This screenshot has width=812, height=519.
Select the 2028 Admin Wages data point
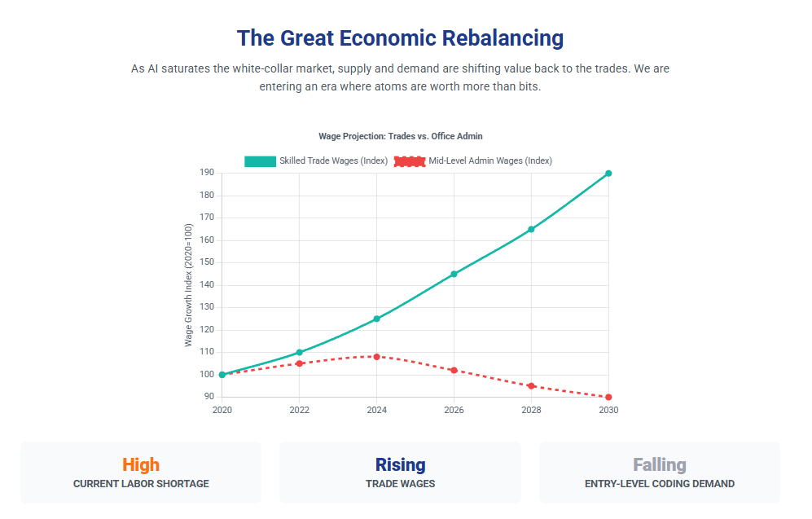(x=531, y=386)
